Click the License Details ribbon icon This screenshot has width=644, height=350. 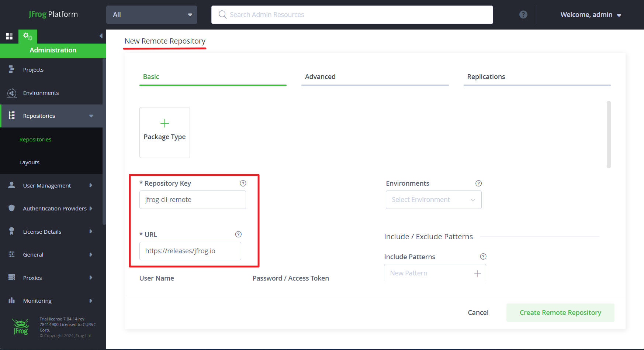pos(12,231)
